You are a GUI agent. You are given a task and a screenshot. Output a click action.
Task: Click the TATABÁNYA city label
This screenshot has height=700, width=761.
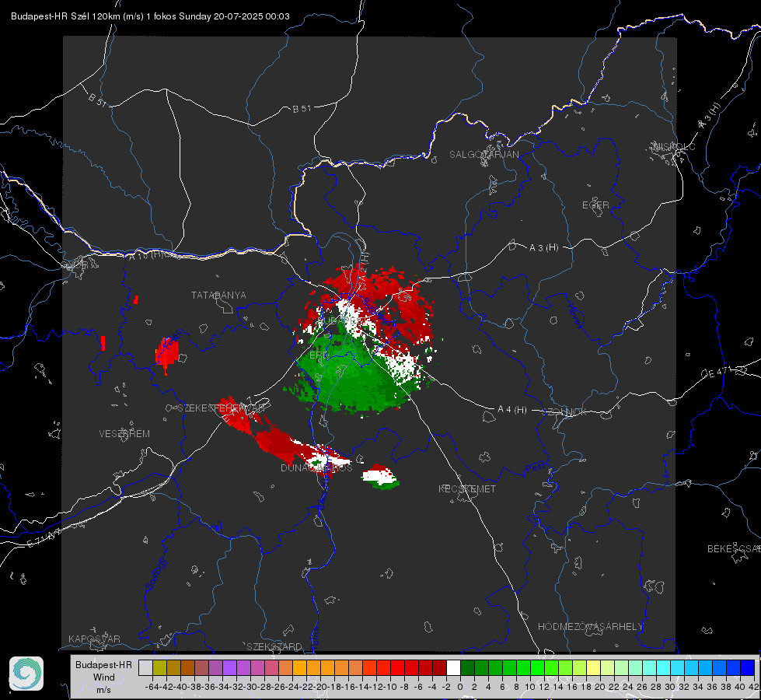coord(218,296)
